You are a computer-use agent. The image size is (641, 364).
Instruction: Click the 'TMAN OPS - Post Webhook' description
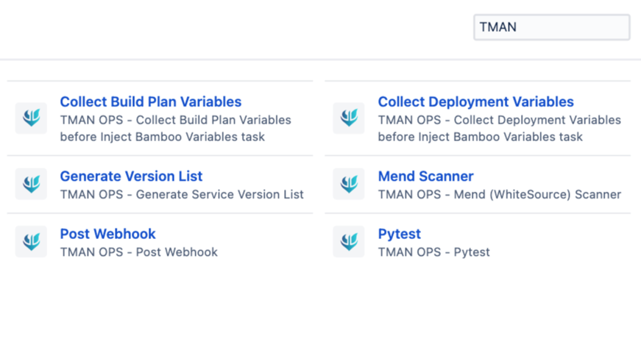pyautogui.click(x=138, y=252)
